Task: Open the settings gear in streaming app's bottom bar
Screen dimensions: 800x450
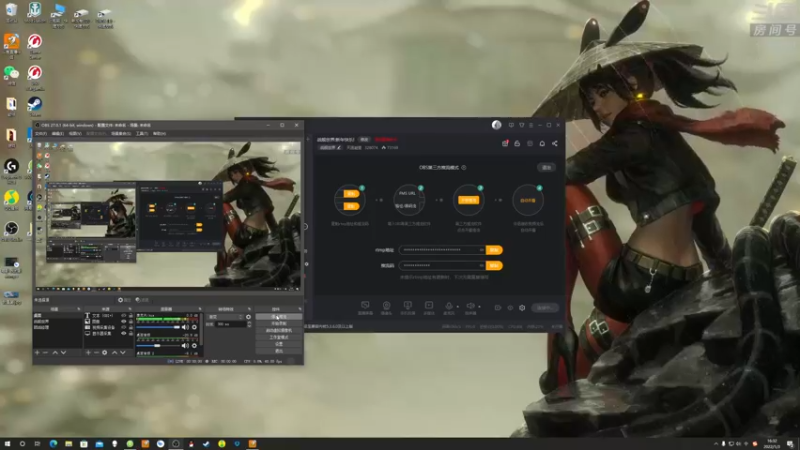Action: point(522,308)
